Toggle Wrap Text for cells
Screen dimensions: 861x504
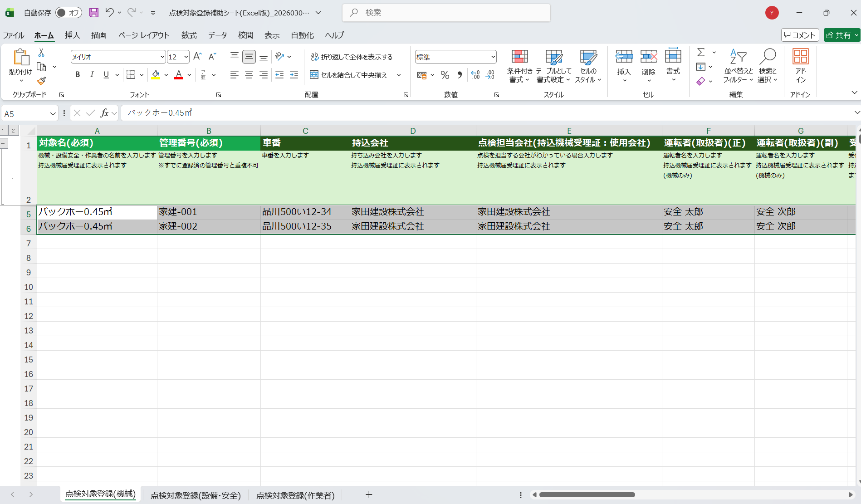pyautogui.click(x=352, y=57)
